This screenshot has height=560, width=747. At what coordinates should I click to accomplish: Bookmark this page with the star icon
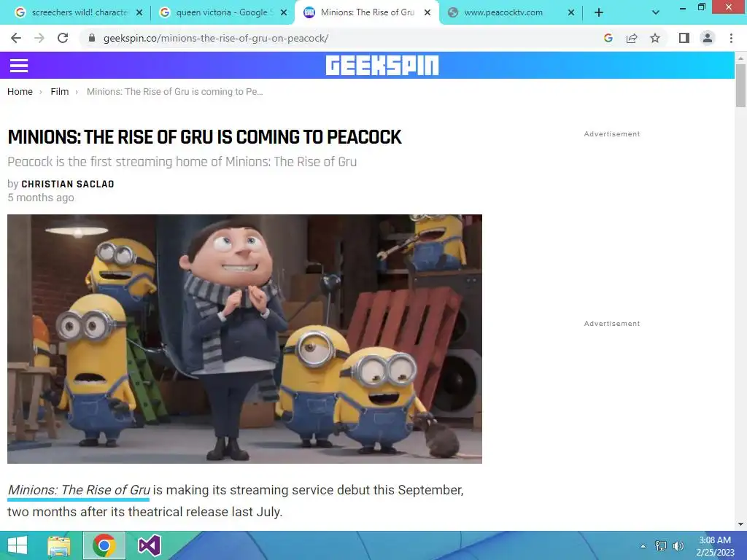point(655,38)
